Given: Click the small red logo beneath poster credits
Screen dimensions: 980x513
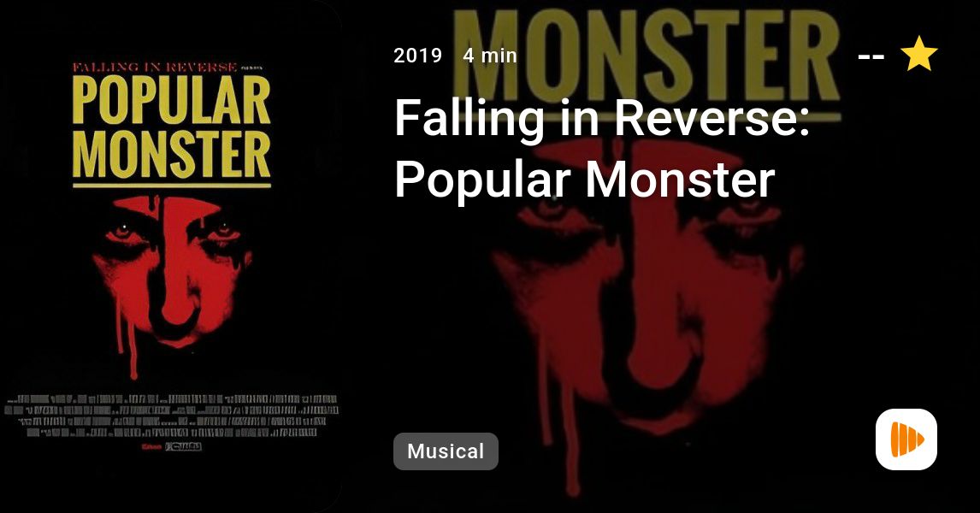Looking at the screenshot, I should (152, 447).
